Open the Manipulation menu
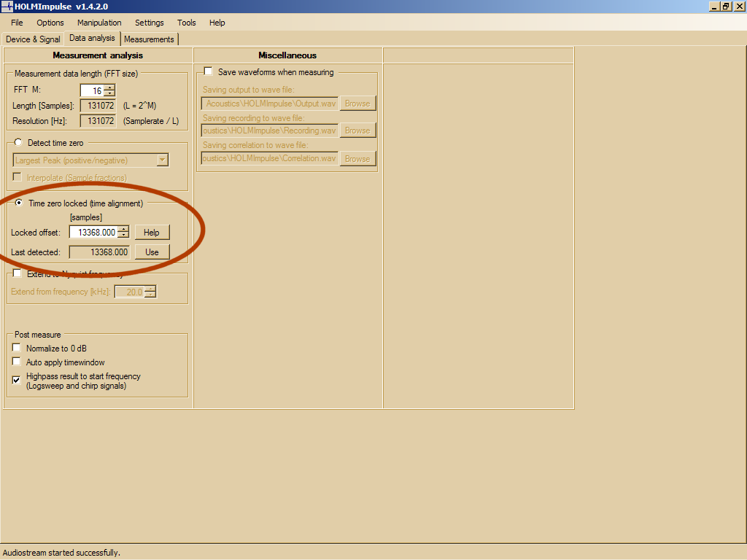Screen dimensions: 747x560 pyautogui.click(x=99, y=23)
